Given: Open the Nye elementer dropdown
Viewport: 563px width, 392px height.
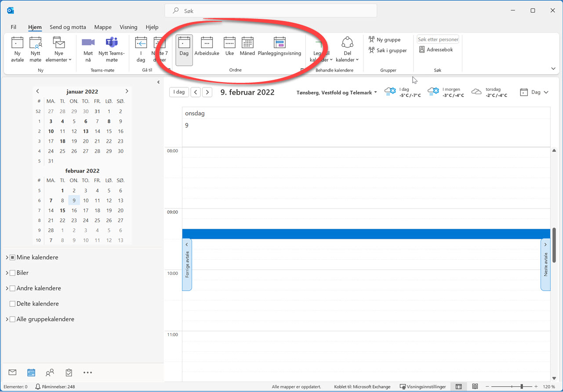Looking at the screenshot, I should pyautogui.click(x=58, y=50).
